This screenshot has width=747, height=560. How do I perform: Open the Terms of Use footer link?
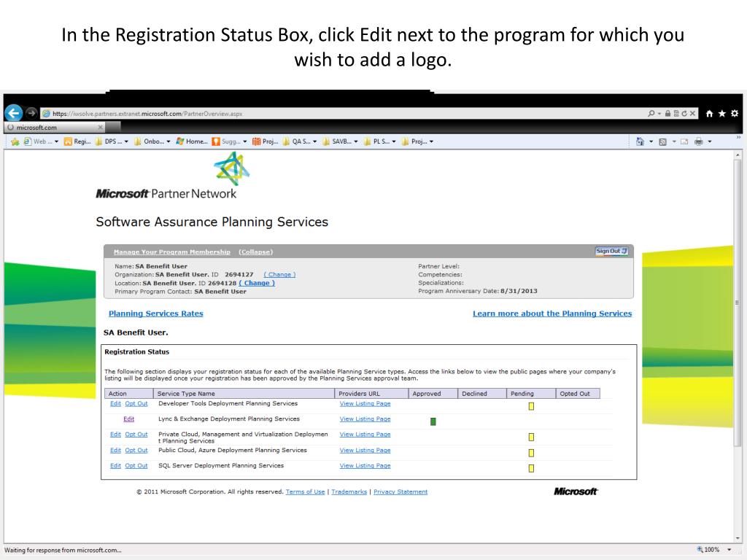coord(306,492)
